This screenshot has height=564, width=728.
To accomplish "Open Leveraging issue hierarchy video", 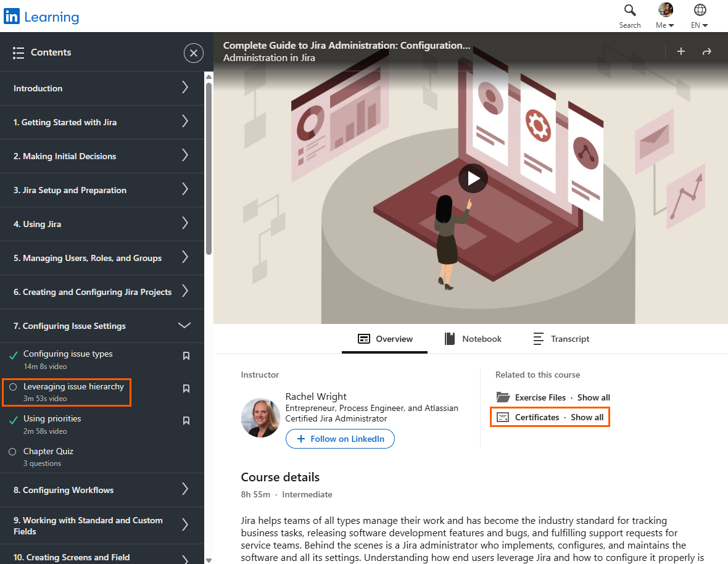I will coord(73,392).
